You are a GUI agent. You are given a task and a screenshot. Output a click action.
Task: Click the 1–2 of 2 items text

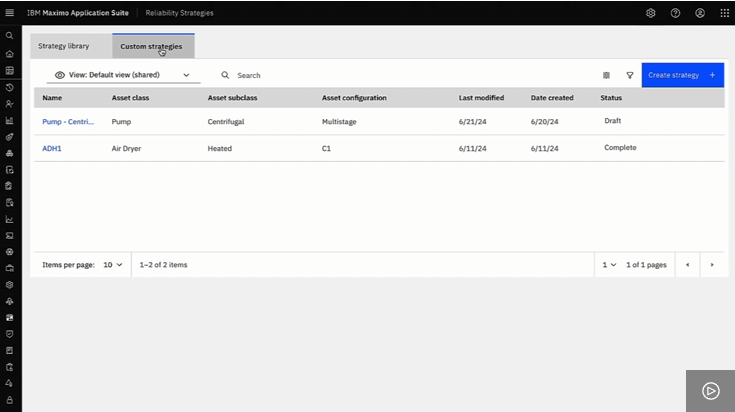pos(163,265)
